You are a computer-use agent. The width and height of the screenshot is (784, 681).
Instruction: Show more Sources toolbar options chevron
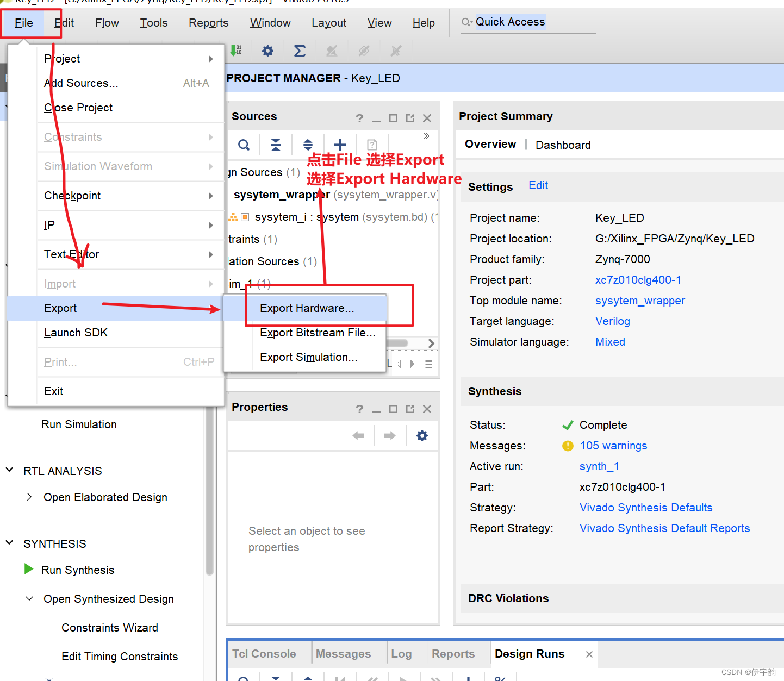pyautogui.click(x=427, y=136)
